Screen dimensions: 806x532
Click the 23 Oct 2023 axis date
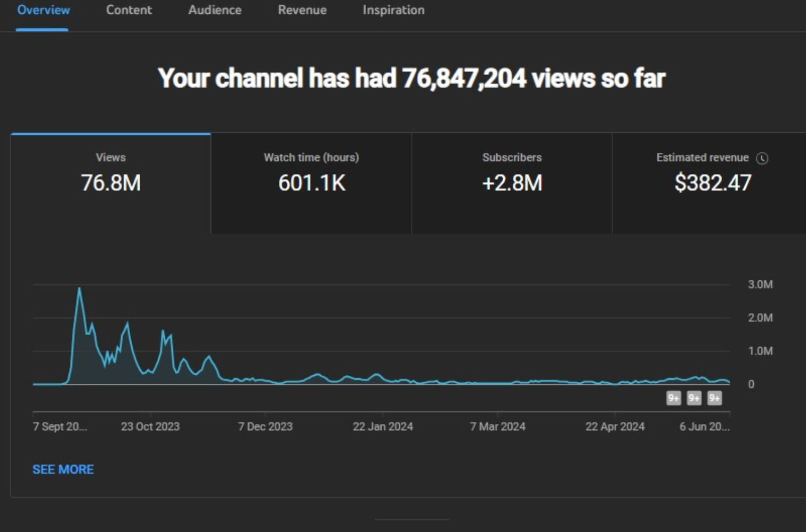tap(150, 426)
